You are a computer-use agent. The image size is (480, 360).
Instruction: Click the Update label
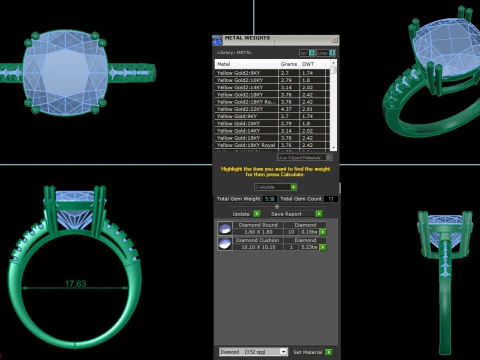(241, 214)
